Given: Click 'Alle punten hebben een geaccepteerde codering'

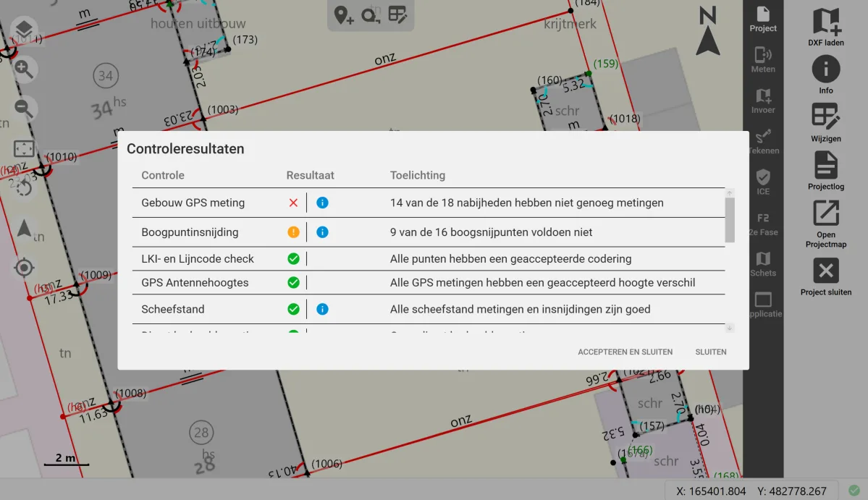Looking at the screenshot, I should pos(510,258).
